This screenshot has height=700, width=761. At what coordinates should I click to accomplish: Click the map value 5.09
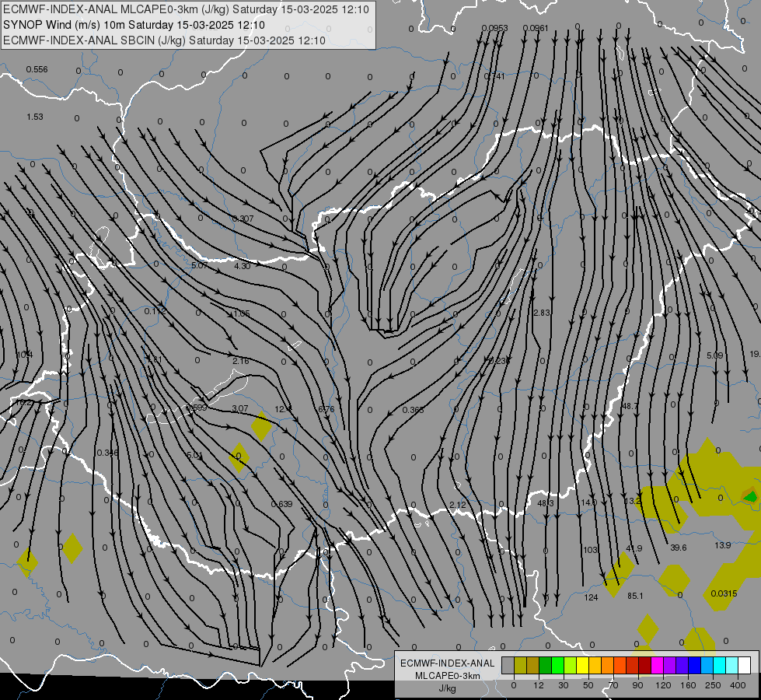pyautogui.click(x=715, y=355)
